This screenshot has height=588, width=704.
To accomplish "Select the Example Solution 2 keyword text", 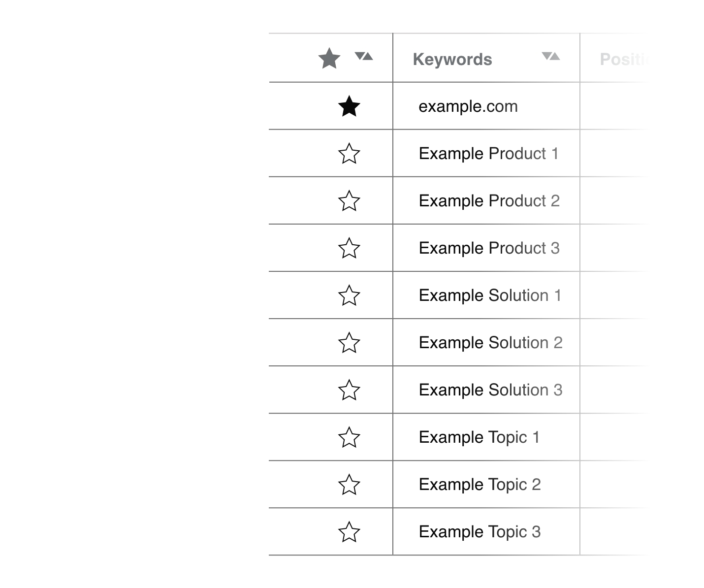I will (x=491, y=343).
